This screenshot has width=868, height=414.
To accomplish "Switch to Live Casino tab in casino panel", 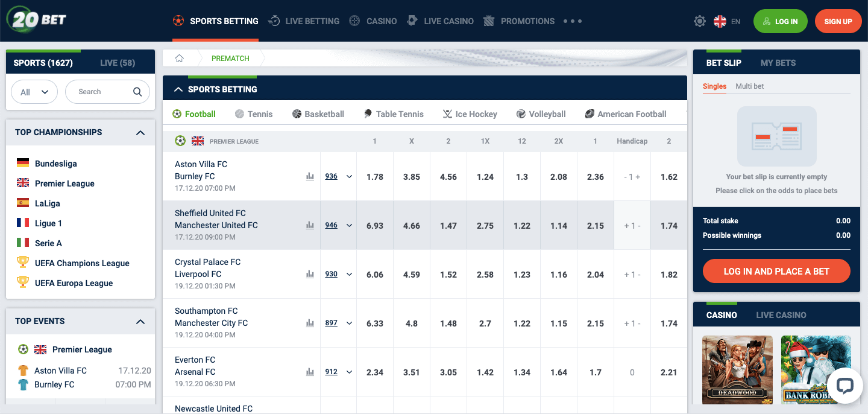I will click(x=781, y=315).
